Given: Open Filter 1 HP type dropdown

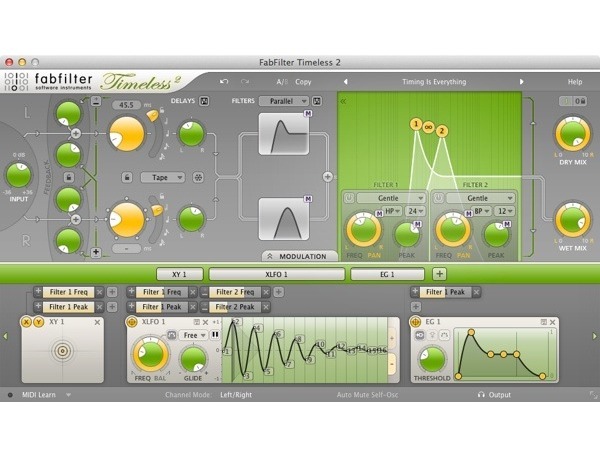Looking at the screenshot, I should tap(392, 211).
